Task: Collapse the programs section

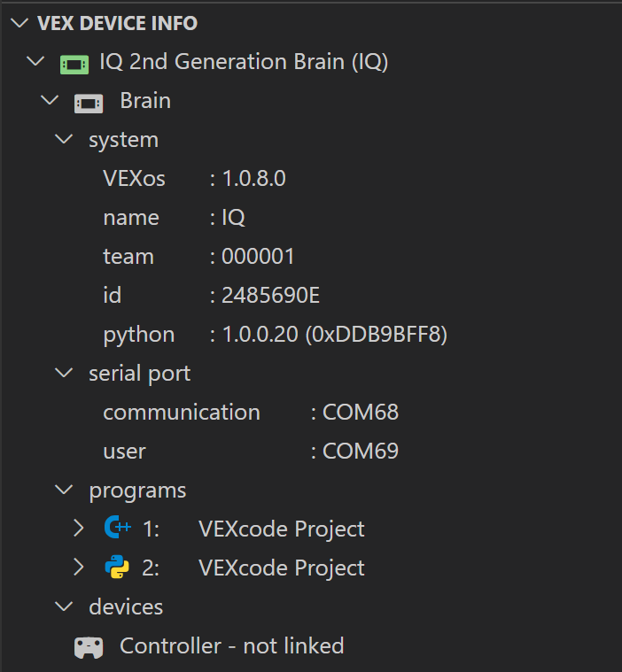Action: (x=64, y=490)
